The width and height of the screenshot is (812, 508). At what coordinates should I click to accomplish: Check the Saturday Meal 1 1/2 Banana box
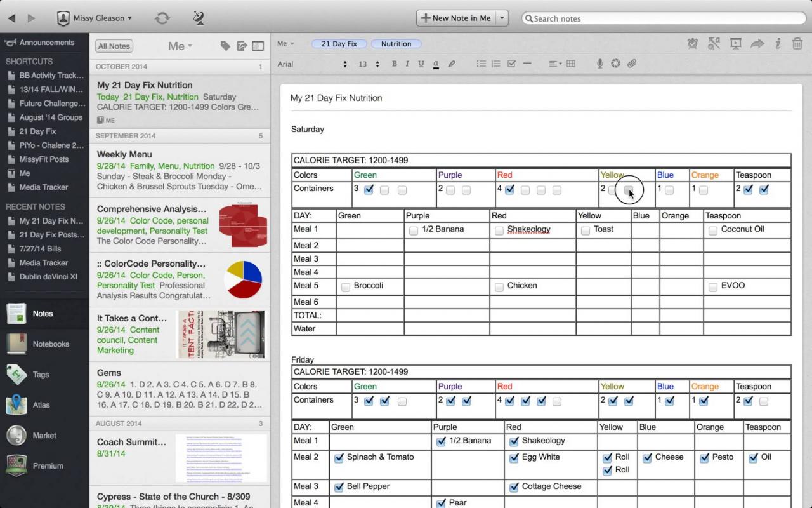(x=414, y=231)
